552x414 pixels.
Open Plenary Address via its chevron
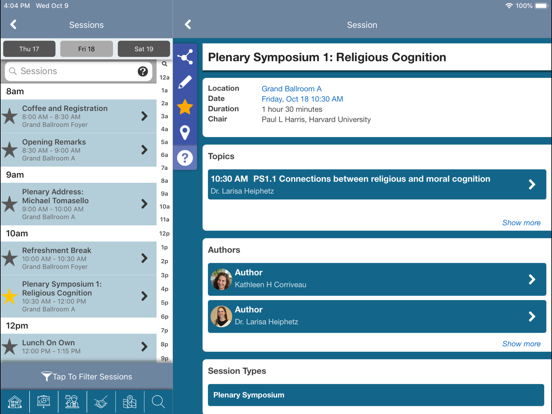click(x=144, y=204)
